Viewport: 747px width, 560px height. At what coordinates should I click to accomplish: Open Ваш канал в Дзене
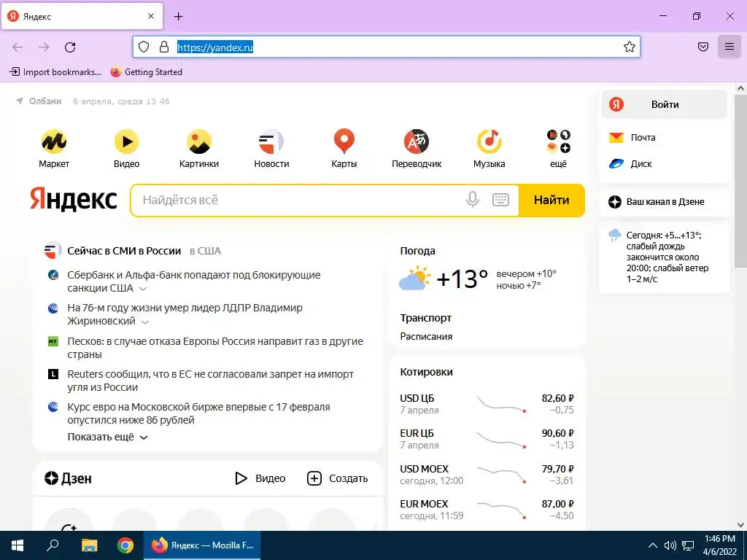(657, 202)
